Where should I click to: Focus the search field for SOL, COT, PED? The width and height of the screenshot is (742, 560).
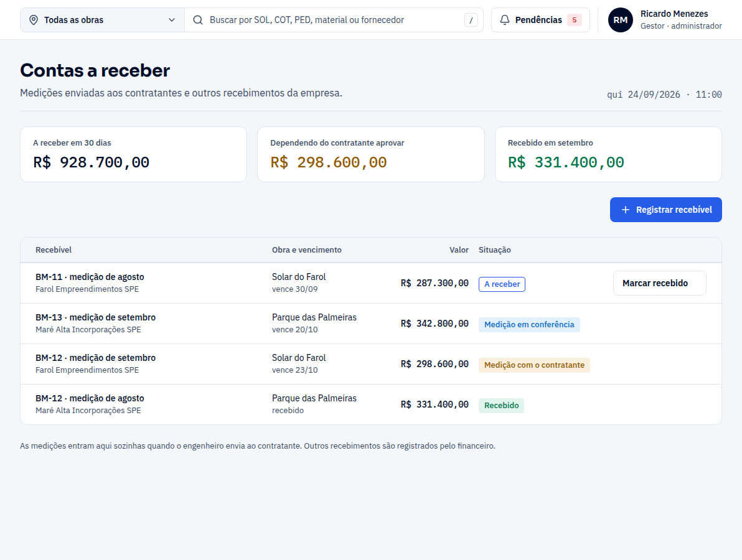334,20
